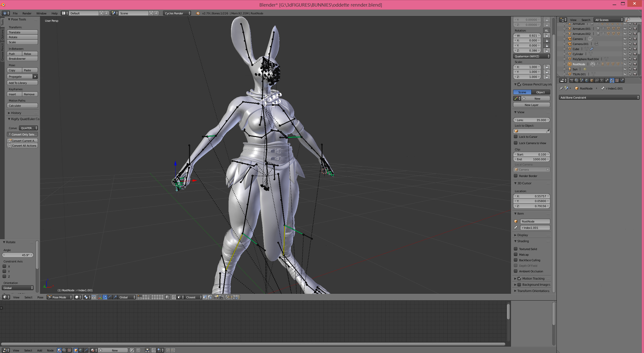The height and width of the screenshot is (353, 644).
Task: Hide the Sun object with eye icon
Action: (625, 69)
